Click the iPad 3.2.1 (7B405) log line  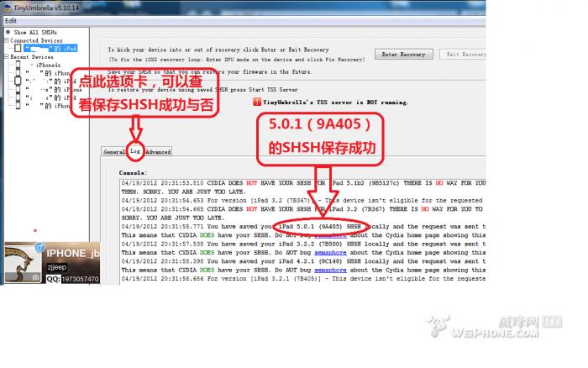(x=303, y=279)
